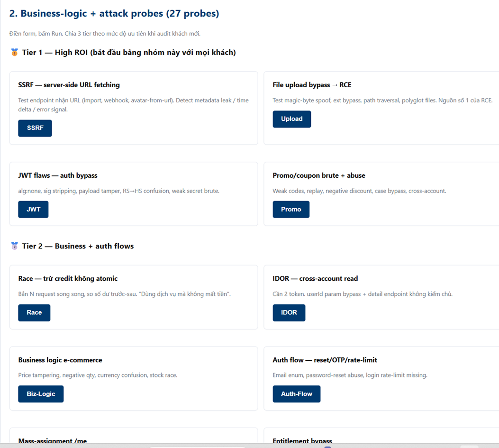This screenshot has width=499, height=448.
Task: Open the Upload probe form
Action: tap(291, 119)
